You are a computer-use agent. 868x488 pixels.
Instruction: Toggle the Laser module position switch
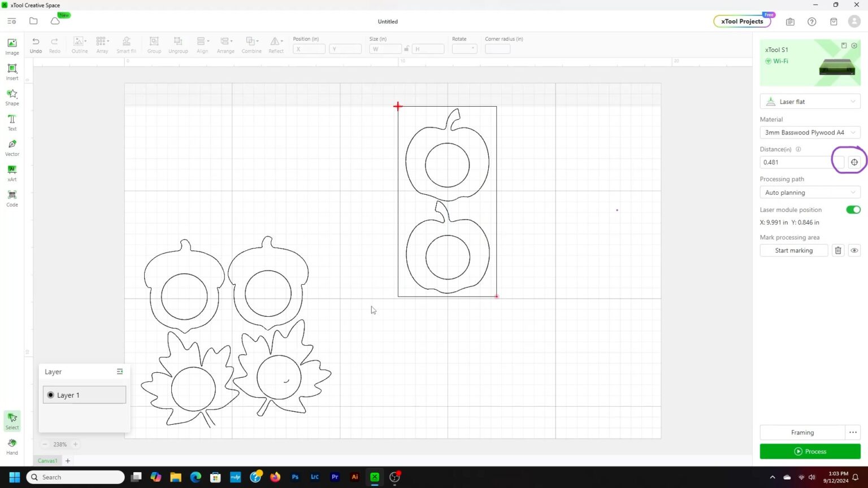853,210
